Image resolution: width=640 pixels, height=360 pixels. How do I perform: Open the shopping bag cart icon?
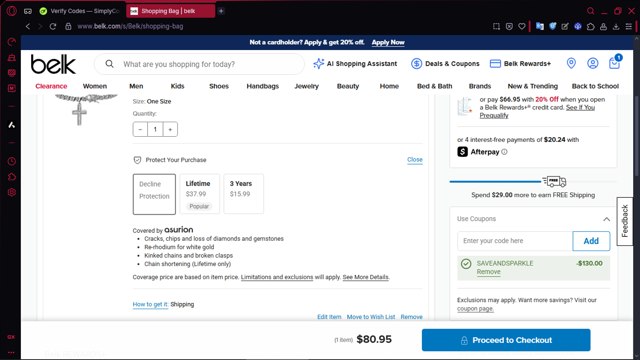point(614,63)
